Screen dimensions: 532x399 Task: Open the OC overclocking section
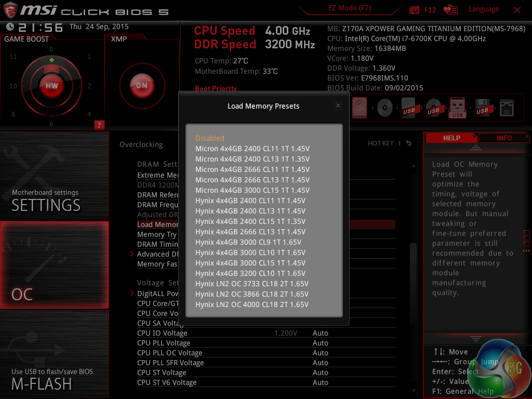[x=54, y=265]
